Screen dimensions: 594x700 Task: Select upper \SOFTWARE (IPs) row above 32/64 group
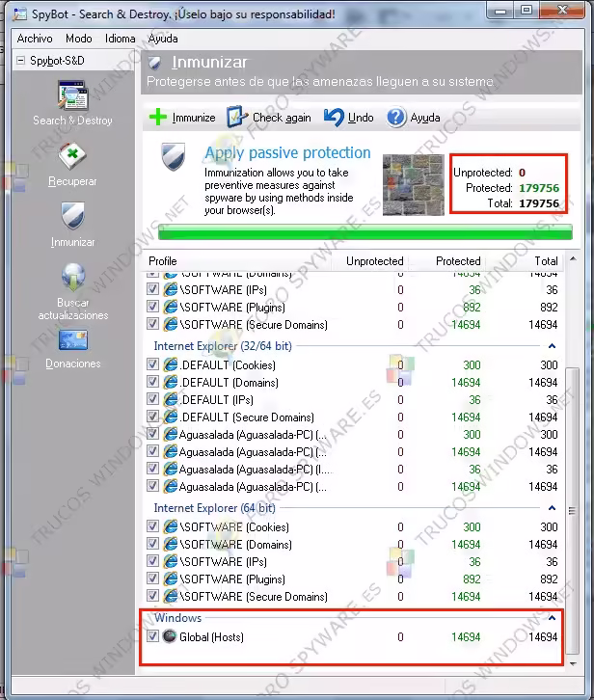pyautogui.click(x=353, y=289)
